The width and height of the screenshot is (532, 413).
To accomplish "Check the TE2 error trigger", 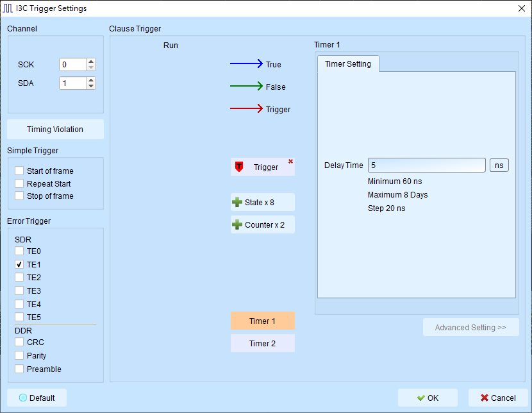I will click(19, 277).
